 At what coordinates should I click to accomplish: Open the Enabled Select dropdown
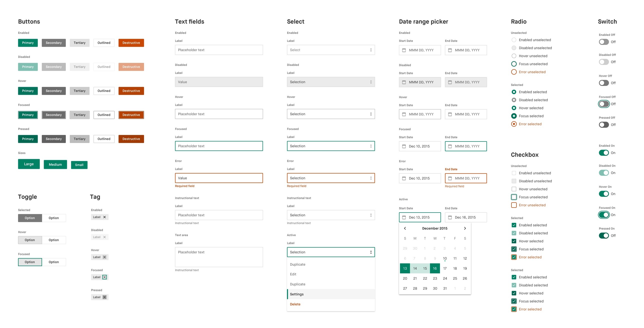[x=331, y=50]
